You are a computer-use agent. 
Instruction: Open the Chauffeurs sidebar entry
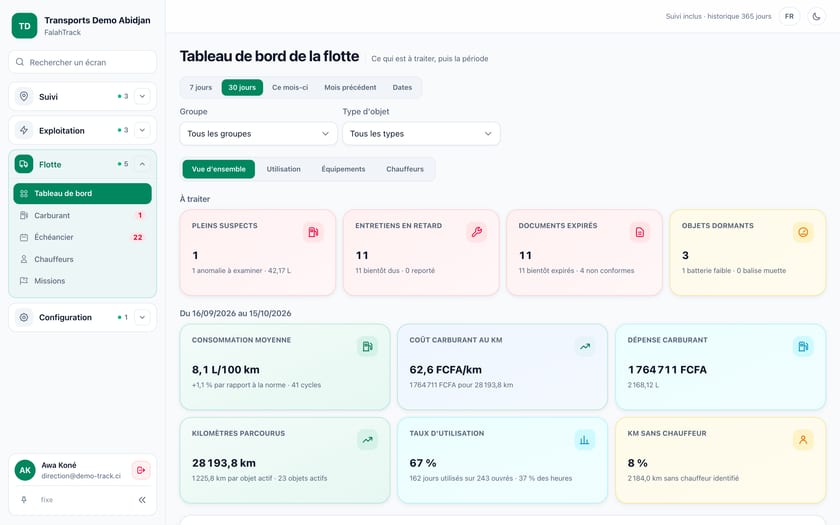82,259
